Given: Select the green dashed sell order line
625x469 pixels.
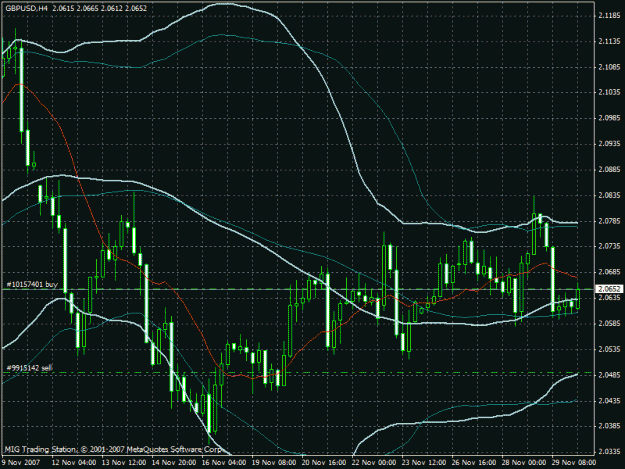Looking at the screenshot, I should (298, 373).
